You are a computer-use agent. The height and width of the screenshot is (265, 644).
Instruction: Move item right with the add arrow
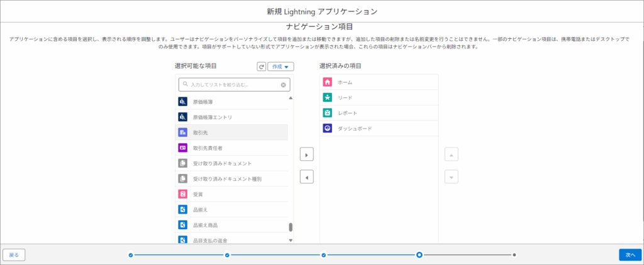(x=306, y=154)
